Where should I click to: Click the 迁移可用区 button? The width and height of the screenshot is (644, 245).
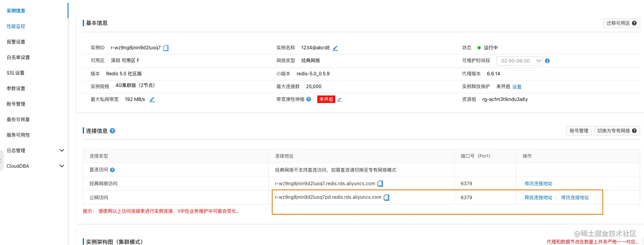click(621, 23)
